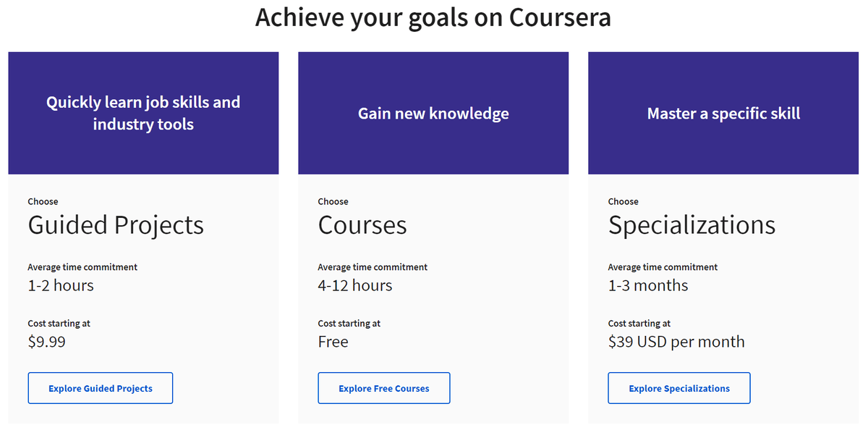This screenshot has width=868, height=425.
Task: Select the '4-12 hours' time commitment
Action: pos(355,285)
